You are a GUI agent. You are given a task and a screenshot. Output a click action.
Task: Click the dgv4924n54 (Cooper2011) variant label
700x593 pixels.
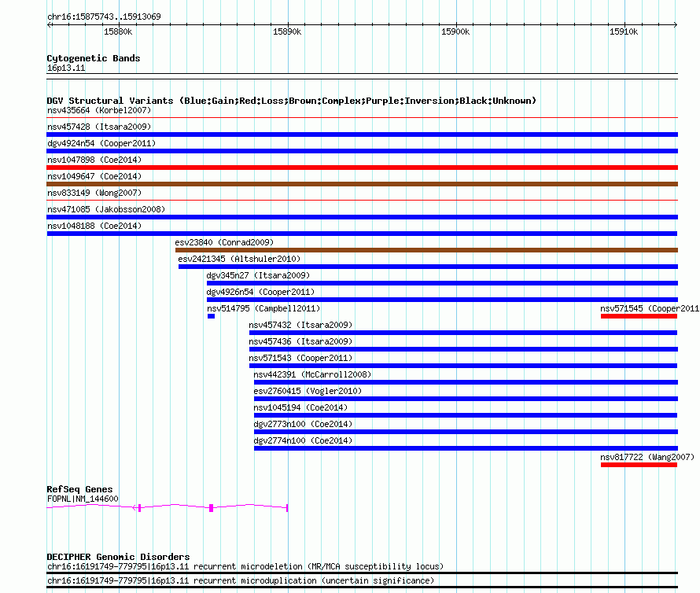101,143
